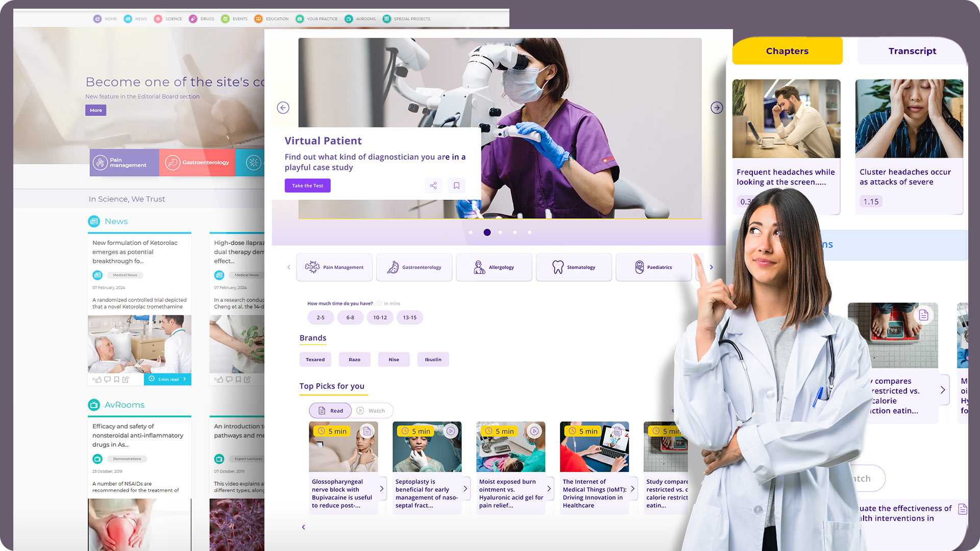
Task: Select the Education icon in the top menu
Action: 259,18
